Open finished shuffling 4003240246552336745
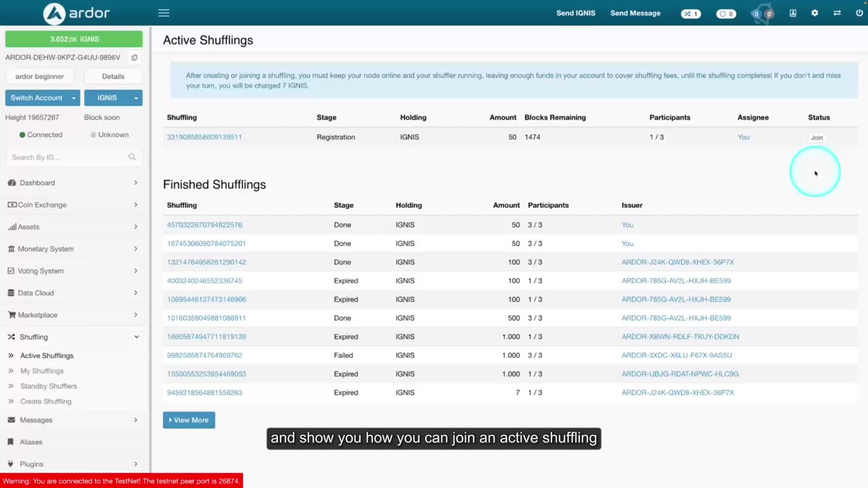 (204, 281)
